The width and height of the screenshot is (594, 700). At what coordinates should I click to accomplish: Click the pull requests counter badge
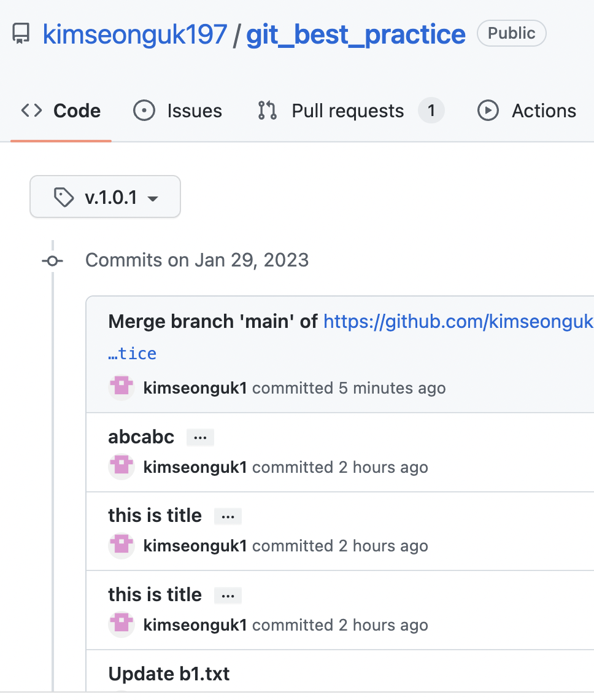click(431, 111)
